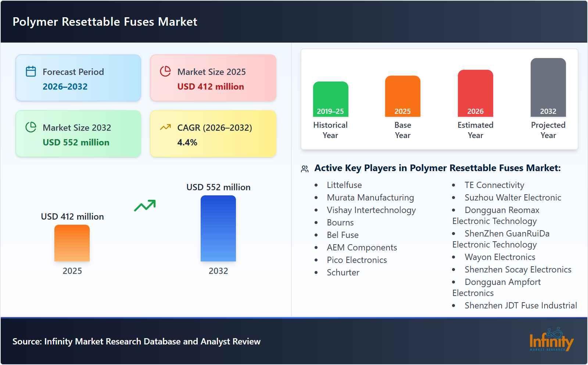This screenshot has height=365, width=588.
Task: Click the orange 2025 Base Year bar
Action: pyautogui.click(x=402, y=96)
